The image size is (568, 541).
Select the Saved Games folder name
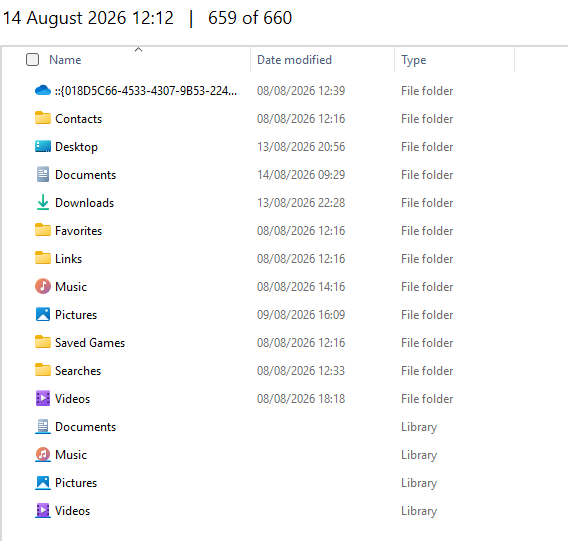(x=90, y=342)
